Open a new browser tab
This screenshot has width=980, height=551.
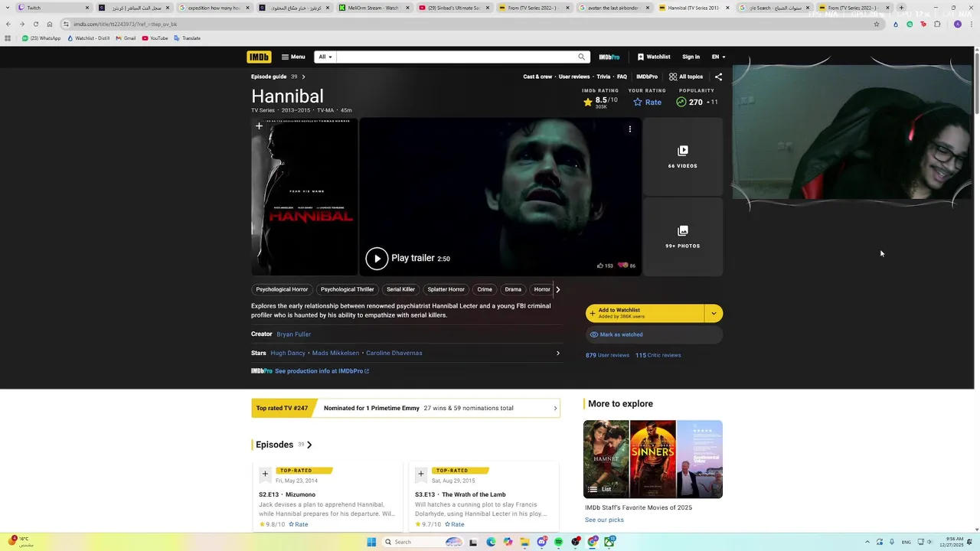(x=901, y=8)
